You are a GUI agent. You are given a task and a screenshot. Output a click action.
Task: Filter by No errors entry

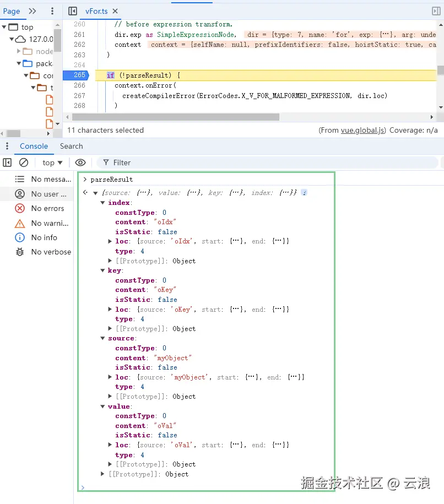click(x=37, y=209)
